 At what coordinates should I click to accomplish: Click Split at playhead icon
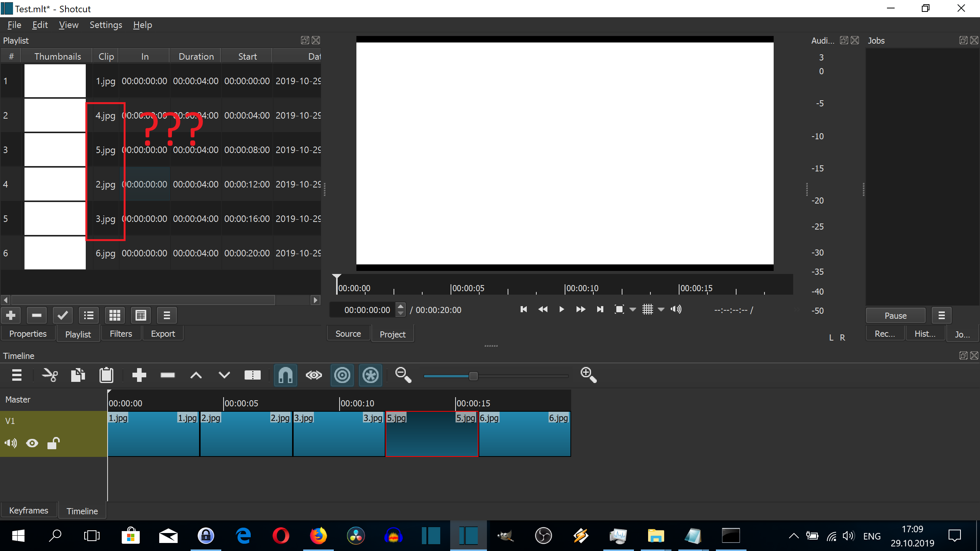[x=252, y=375]
